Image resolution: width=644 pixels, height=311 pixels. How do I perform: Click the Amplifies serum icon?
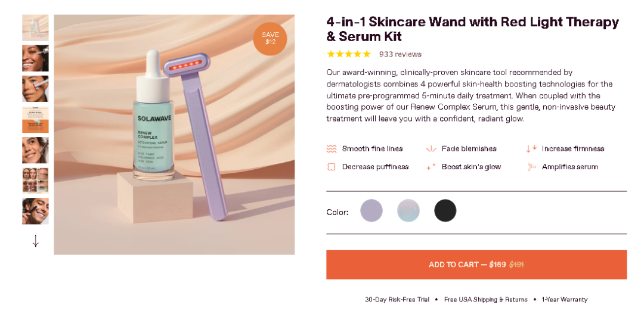(531, 167)
